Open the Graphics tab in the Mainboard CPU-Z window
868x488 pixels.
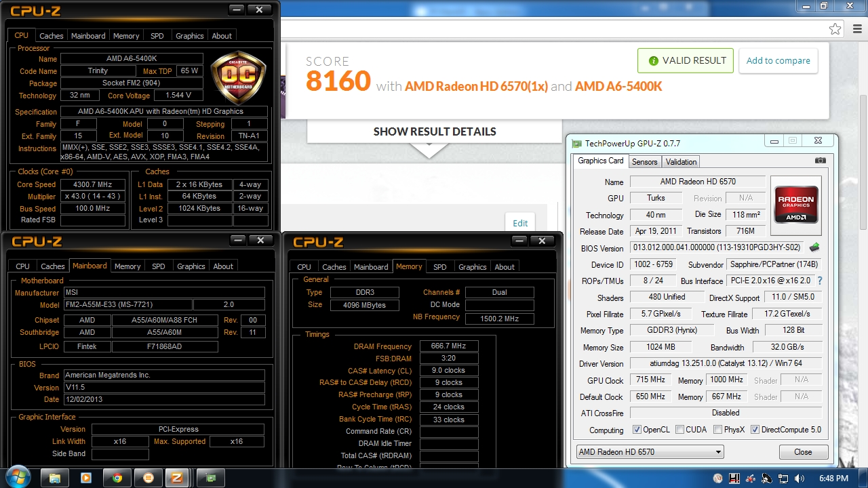pyautogui.click(x=191, y=266)
